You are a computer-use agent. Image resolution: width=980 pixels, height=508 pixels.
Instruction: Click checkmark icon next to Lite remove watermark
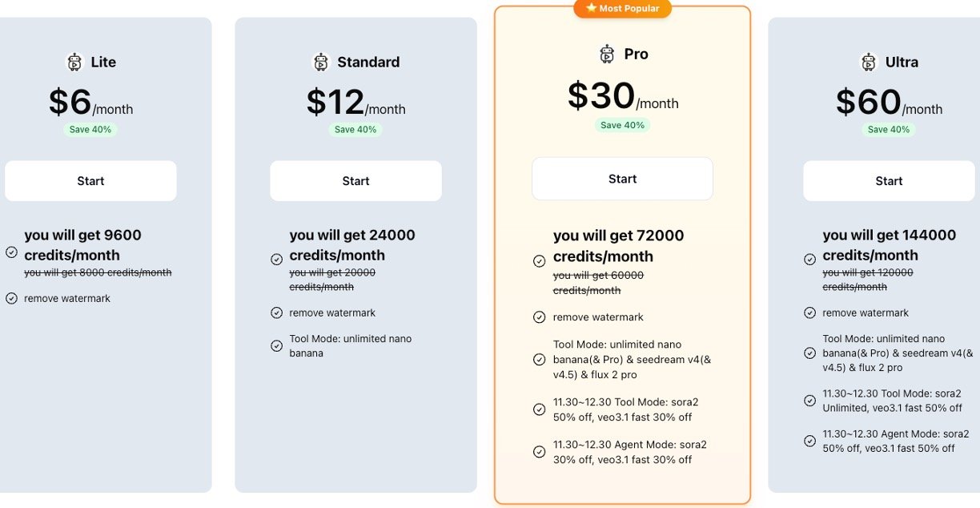click(11, 298)
